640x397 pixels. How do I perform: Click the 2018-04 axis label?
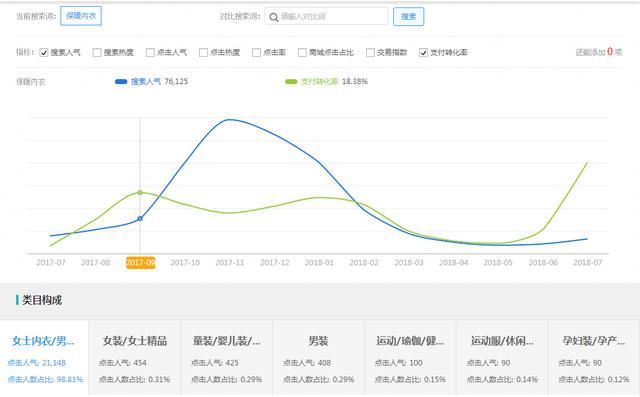[453, 262]
